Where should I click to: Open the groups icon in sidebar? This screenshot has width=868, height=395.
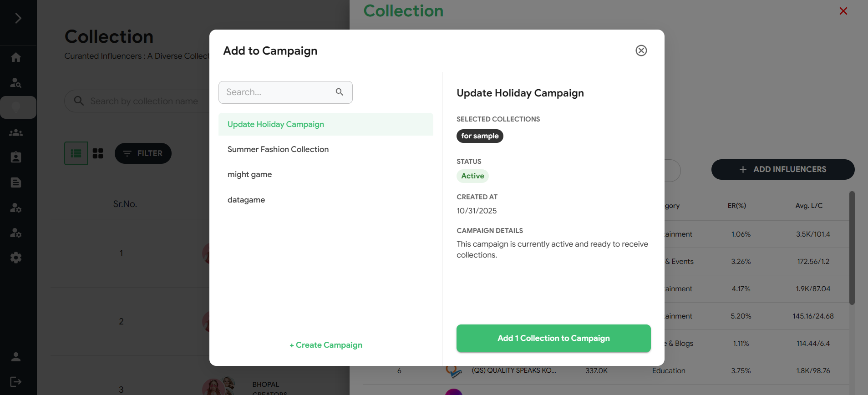(16, 132)
